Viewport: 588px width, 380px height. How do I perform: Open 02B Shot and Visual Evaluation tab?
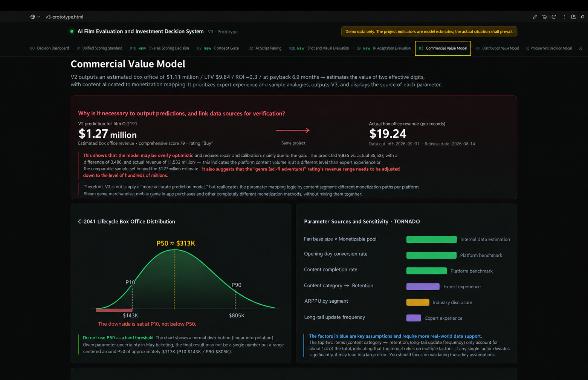tap(319, 48)
